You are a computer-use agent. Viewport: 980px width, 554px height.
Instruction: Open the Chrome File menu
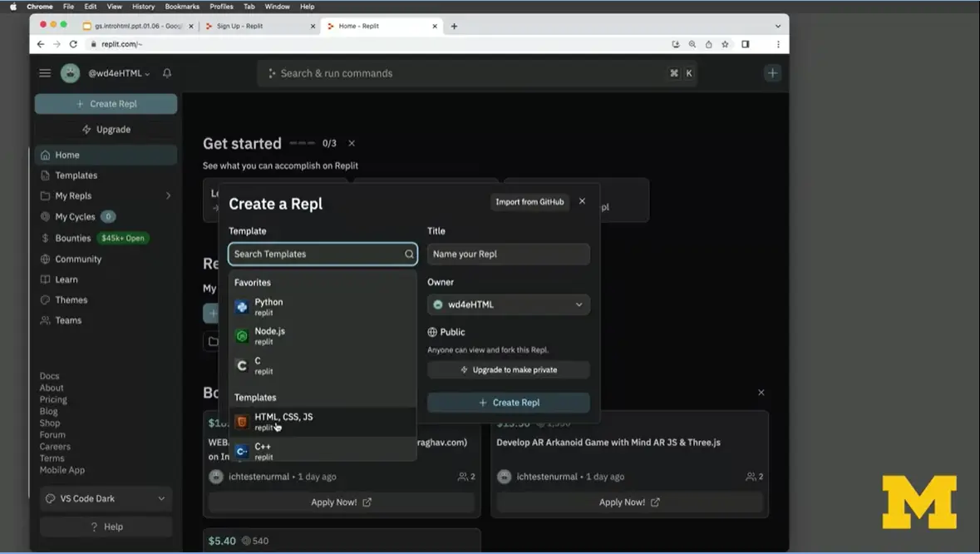[x=69, y=7]
